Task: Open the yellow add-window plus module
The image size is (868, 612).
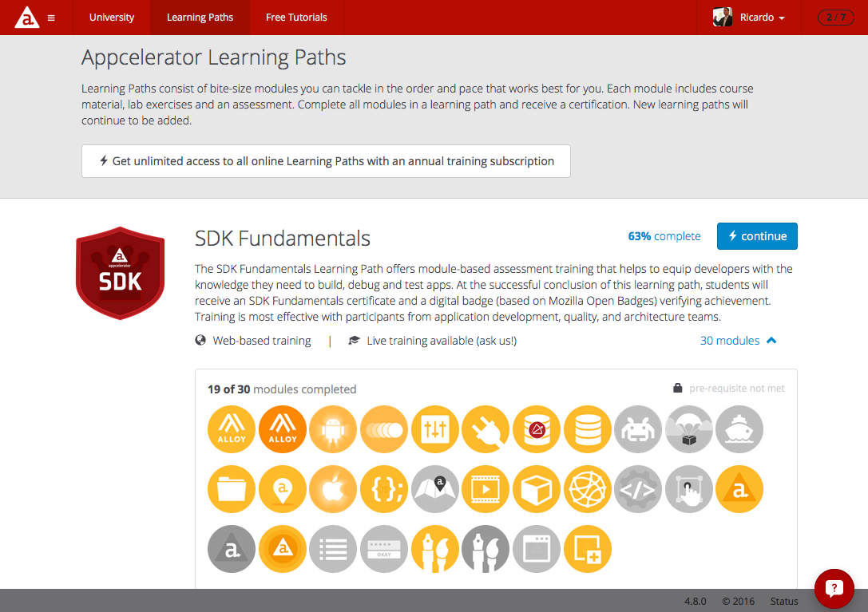Action: (x=588, y=549)
